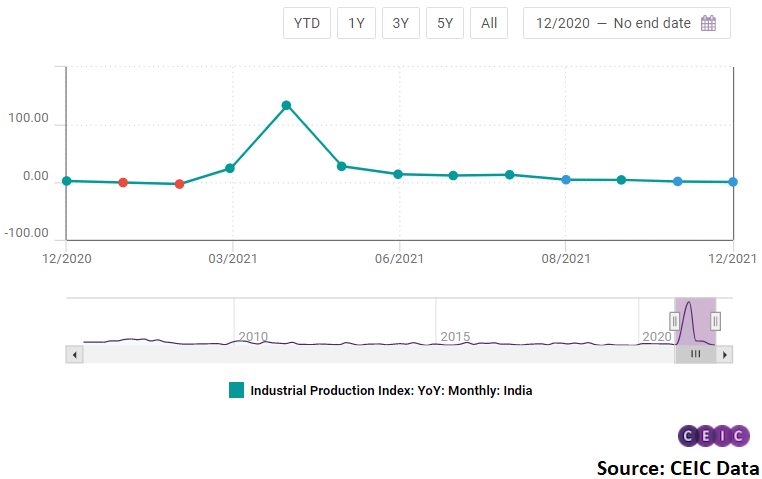Image resolution: width=762 pixels, height=479 pixels.
Task: Click the Source: CEIC Data text
Action: tap(678, 468)
